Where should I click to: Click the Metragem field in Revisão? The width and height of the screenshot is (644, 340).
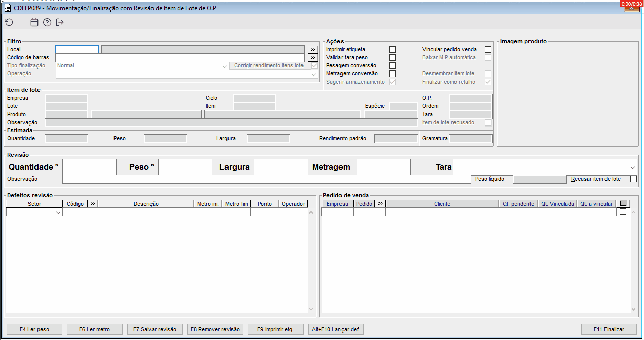point(384,167)
